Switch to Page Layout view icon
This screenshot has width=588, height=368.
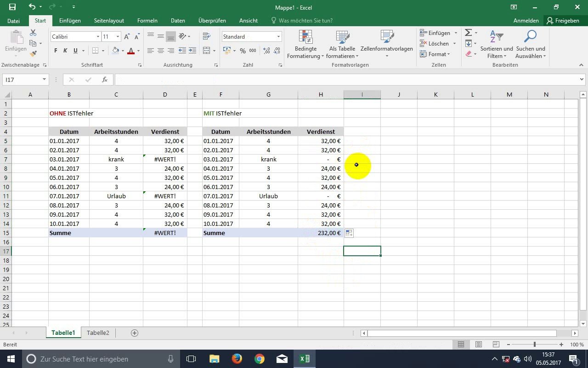click(478, 345)
